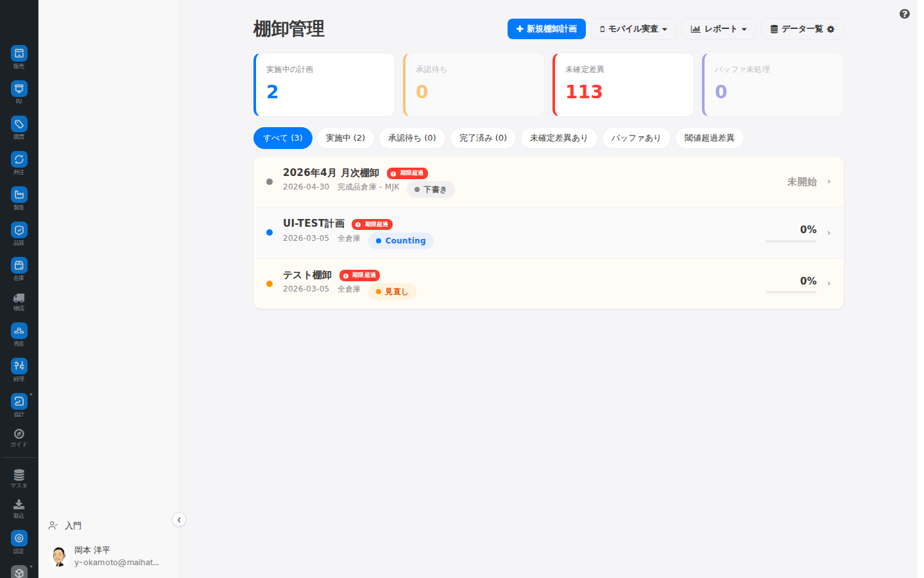Click 完成品倉庫 - MJK warehouse text
The height and width of the screenshot is (578, 924).
click(x=368, y=187)
